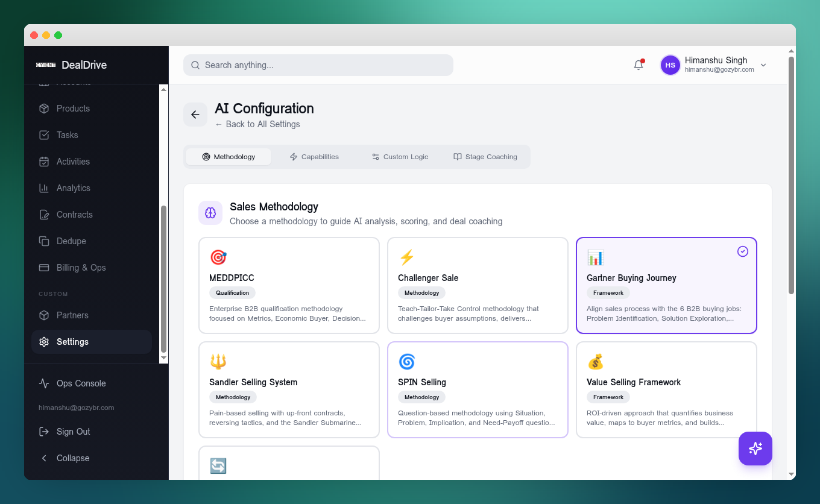Click page scrollbar down arrow
820x504 pixels.
click(791, 474)
